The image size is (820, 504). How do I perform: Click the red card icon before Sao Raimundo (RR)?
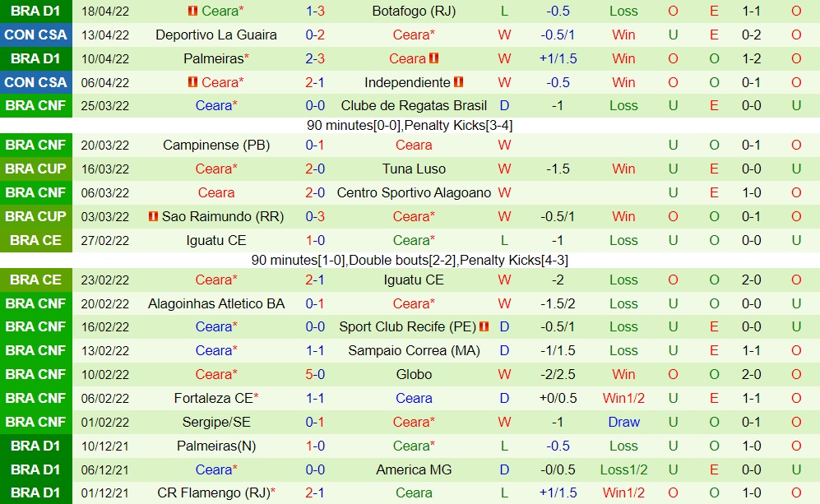[153, 216]
